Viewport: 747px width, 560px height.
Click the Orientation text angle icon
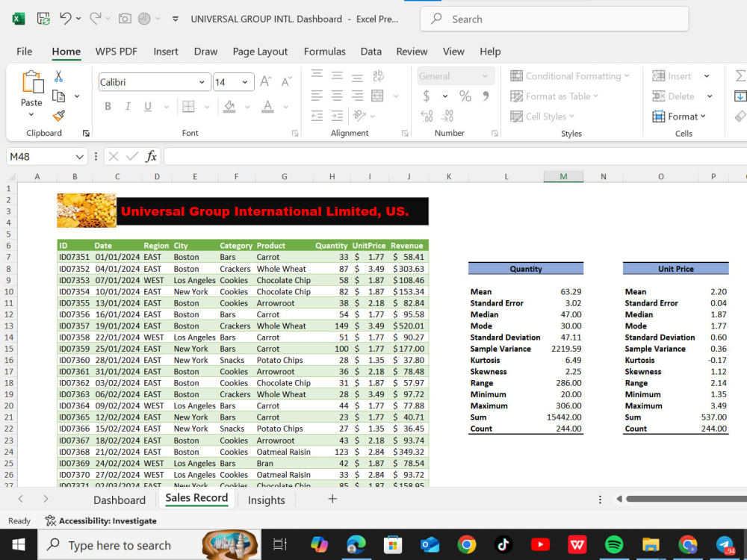click(x=359, y=116)
